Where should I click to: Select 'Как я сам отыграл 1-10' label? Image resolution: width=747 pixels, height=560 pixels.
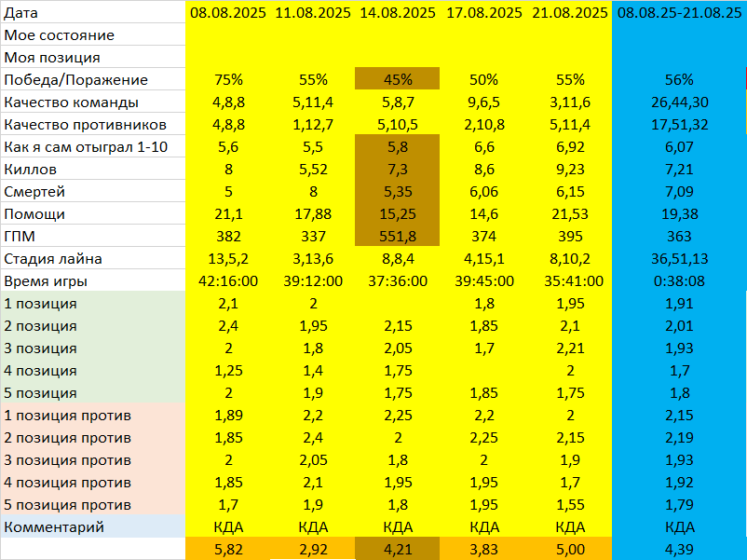tap(92, 146)
